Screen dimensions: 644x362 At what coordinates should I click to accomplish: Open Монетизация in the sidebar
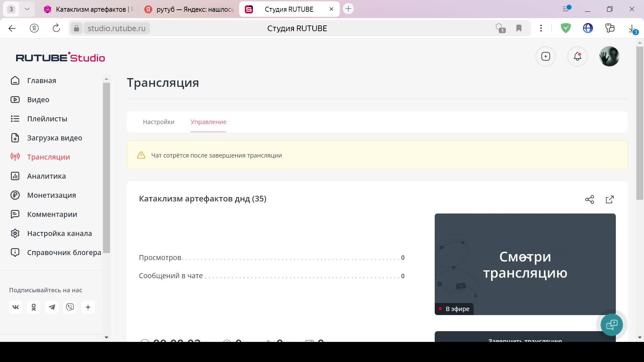point(51,195)
